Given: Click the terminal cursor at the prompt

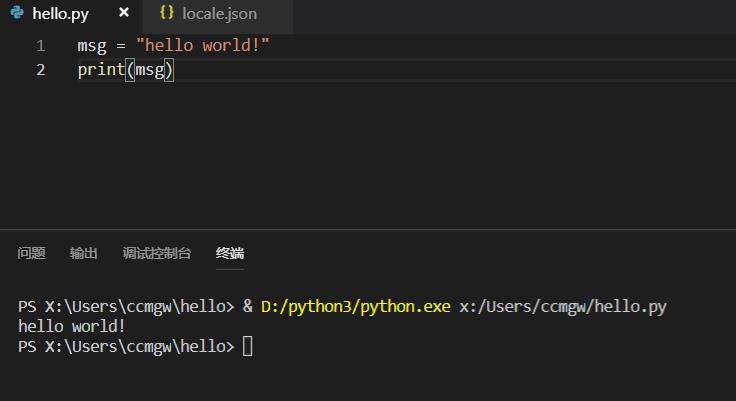Looking at the screenshot, I should tap(248, 347).
